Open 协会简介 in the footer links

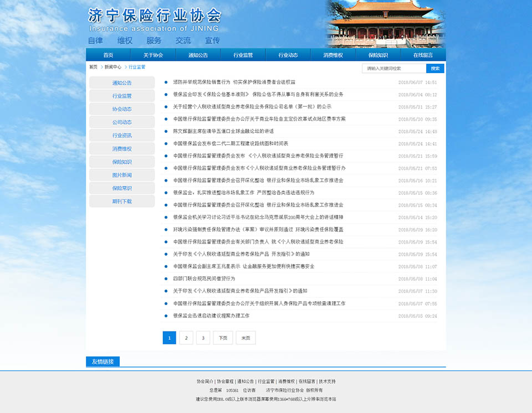pos(205,381)
